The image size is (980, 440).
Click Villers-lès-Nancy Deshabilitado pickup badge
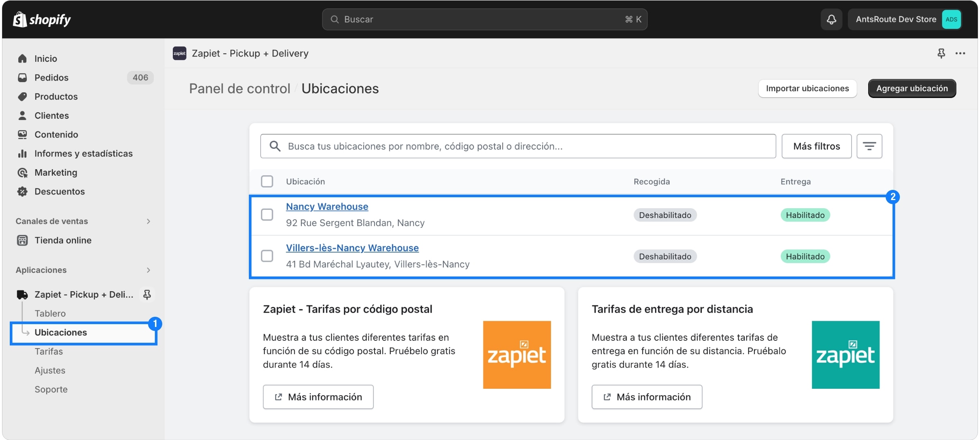click(665, 257)
